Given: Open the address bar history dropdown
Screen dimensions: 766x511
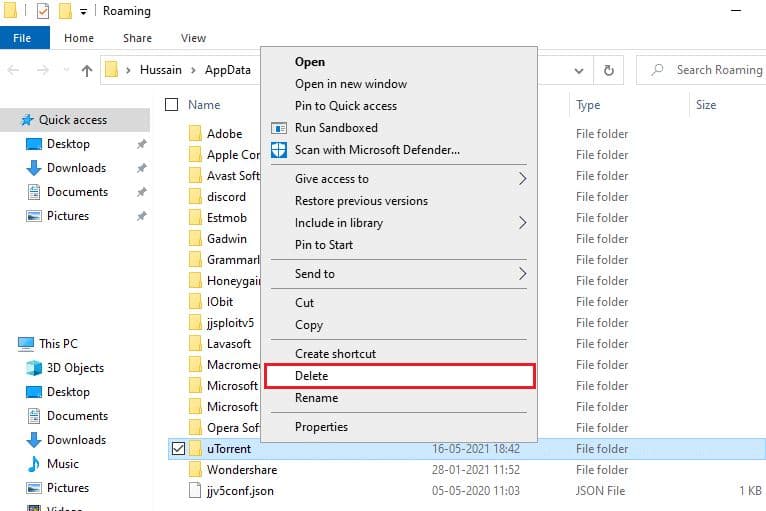Looking at the screenshot, I should (x=579, y=70).
